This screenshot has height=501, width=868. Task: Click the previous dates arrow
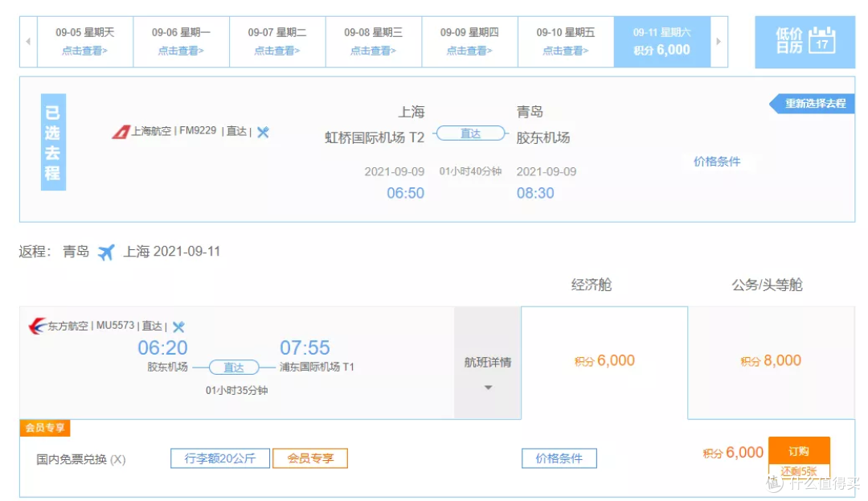(x=28, y=42)
